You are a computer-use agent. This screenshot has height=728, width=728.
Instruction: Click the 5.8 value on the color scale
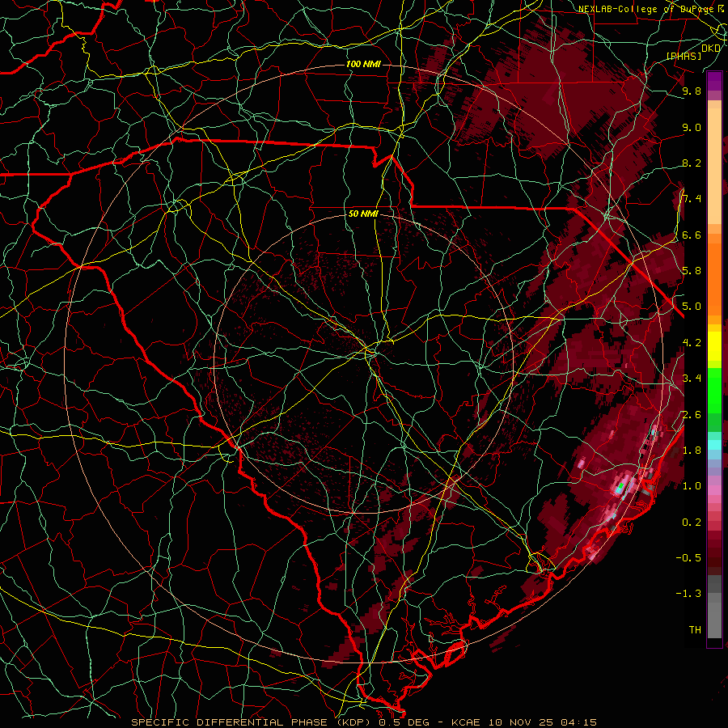tap(692, 271)
